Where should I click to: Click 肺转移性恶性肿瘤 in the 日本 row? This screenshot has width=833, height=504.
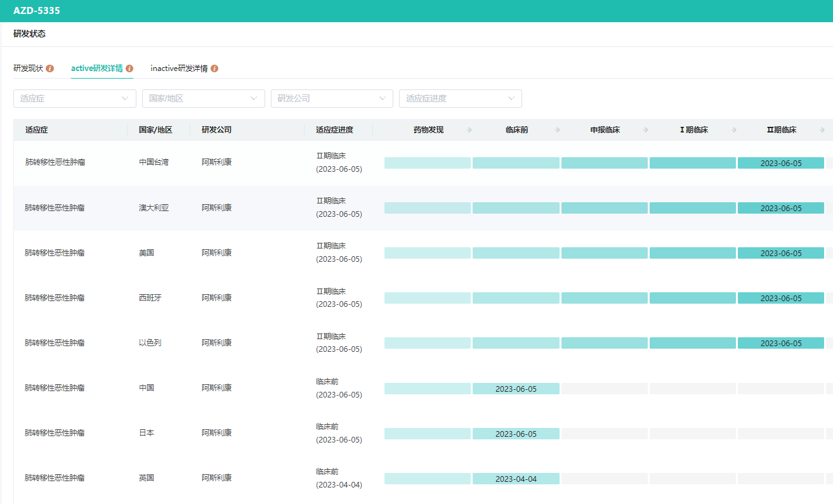click(x=55, y=433)
